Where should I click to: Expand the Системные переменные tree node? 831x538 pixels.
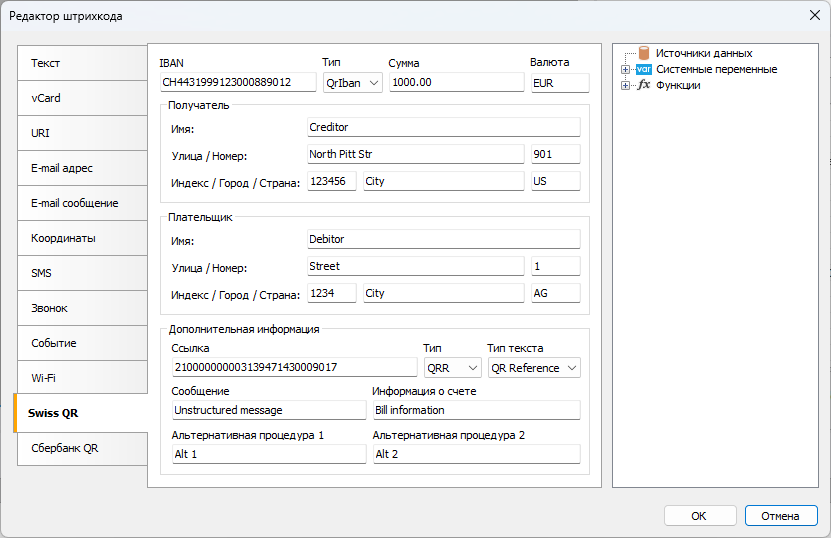tap(625, 69)
